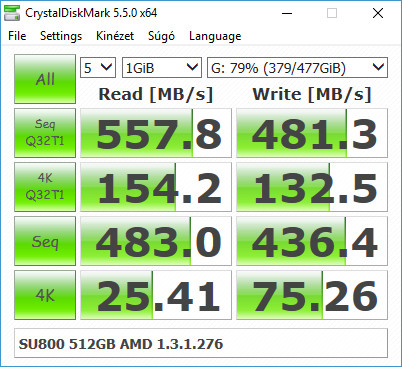Run all benchmarks with the All button
The height and width of the screenshot is (367, 402).
pyautogui.click(x=45, y=79)
